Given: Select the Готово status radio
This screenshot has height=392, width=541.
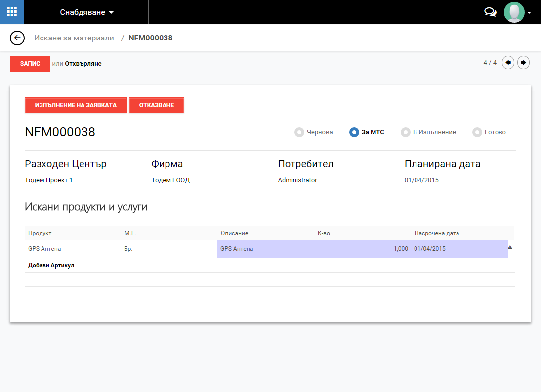Looking at the screenshot, I should (477, 132).
